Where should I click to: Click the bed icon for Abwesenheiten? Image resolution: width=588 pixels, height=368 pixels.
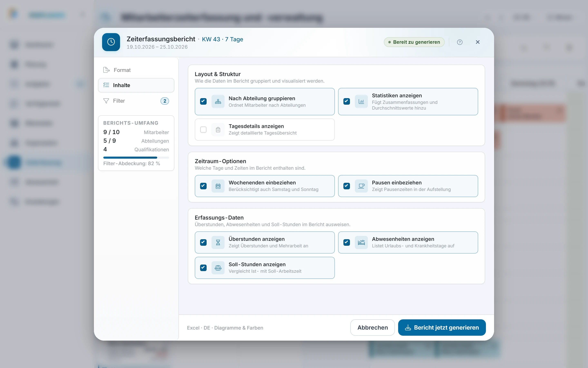[361, 242]
